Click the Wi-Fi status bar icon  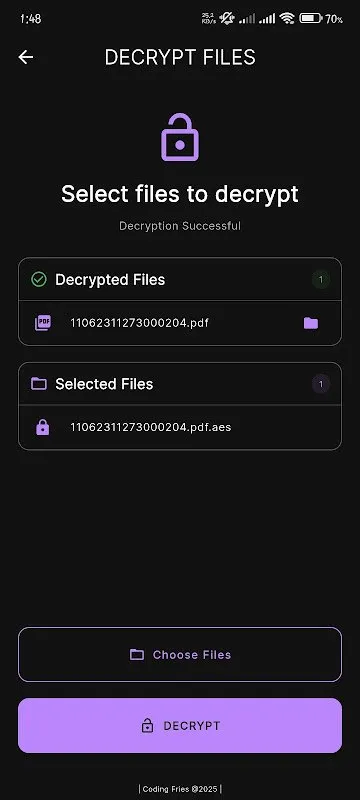(x=287, y=19)
